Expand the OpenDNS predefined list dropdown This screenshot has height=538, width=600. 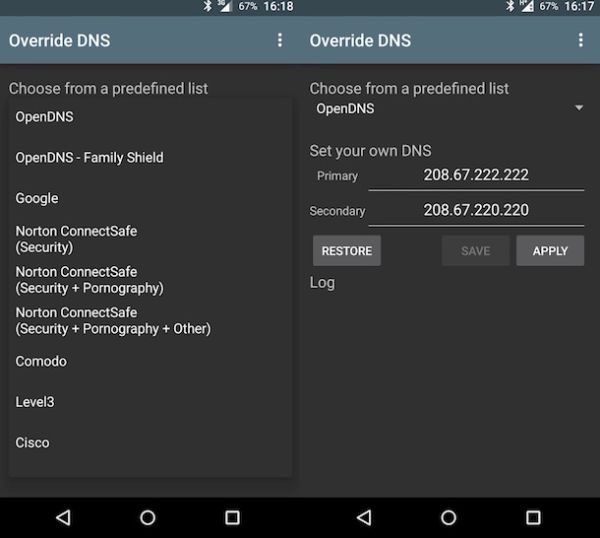[x=448, y=108]
